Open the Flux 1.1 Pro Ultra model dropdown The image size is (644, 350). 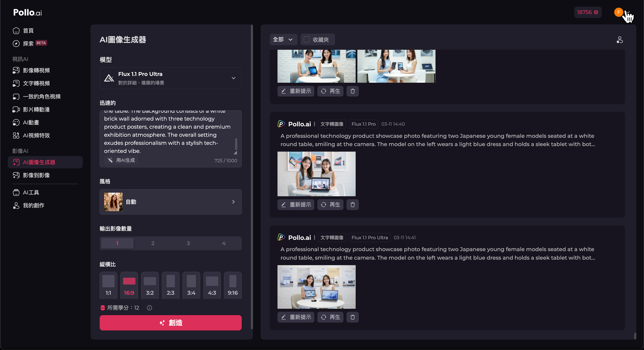coord(171,78)
